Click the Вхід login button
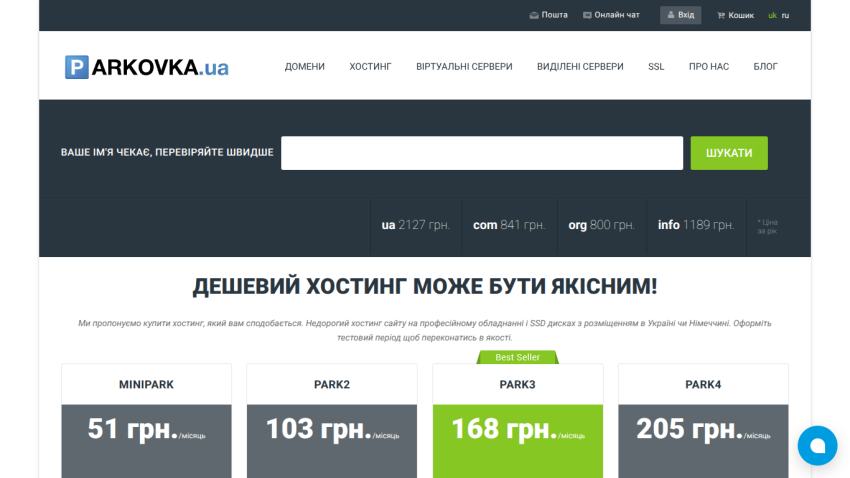The width and height of the screenshot is (850, 478). 680,15
